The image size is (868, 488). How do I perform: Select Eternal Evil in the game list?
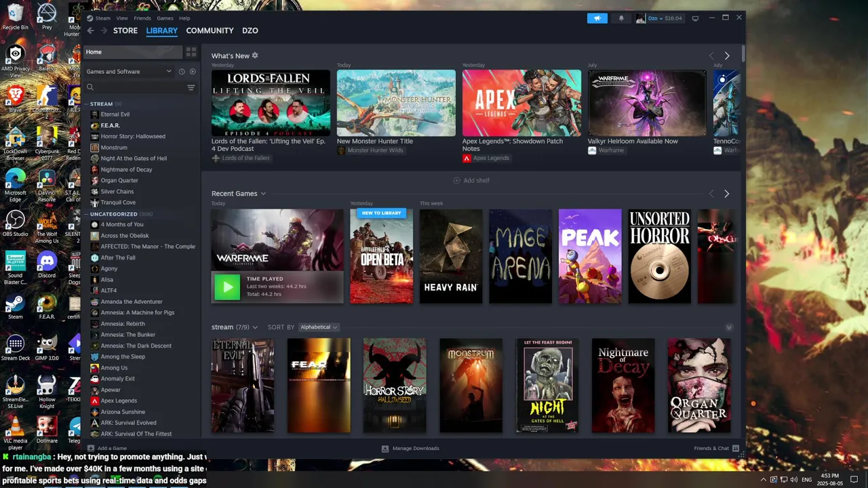click(115, 115)
